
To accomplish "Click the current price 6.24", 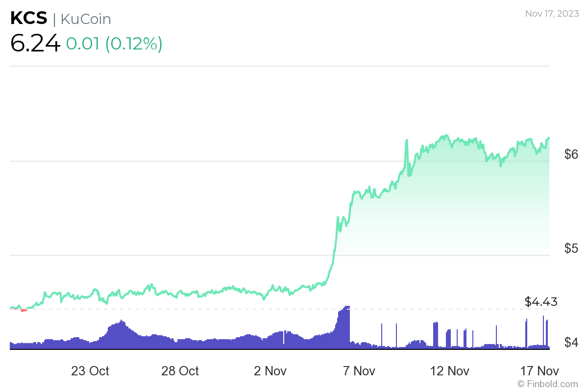I will pos(35,44).
